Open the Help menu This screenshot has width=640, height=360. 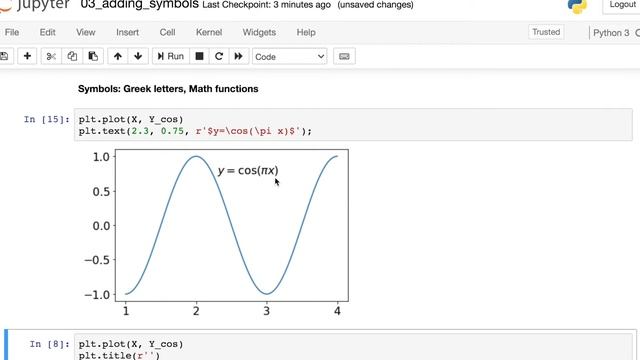pyautogui.click(x=306, y=32)
